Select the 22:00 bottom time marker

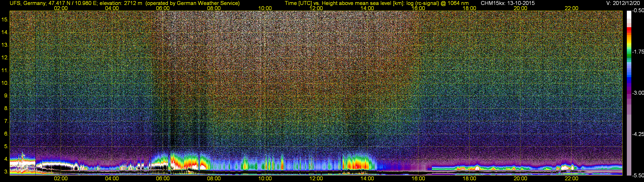pyautogui.click(x=571, y=179)
